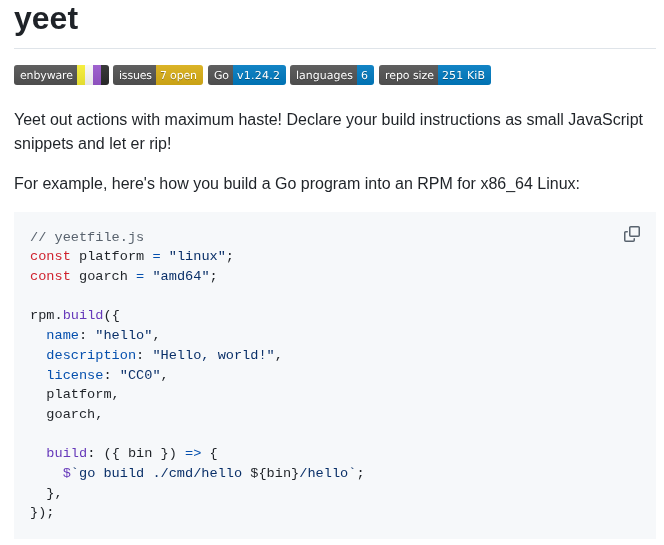Click the languages 6 badge
The image size is (664, 545).
[x=332, y=75]
